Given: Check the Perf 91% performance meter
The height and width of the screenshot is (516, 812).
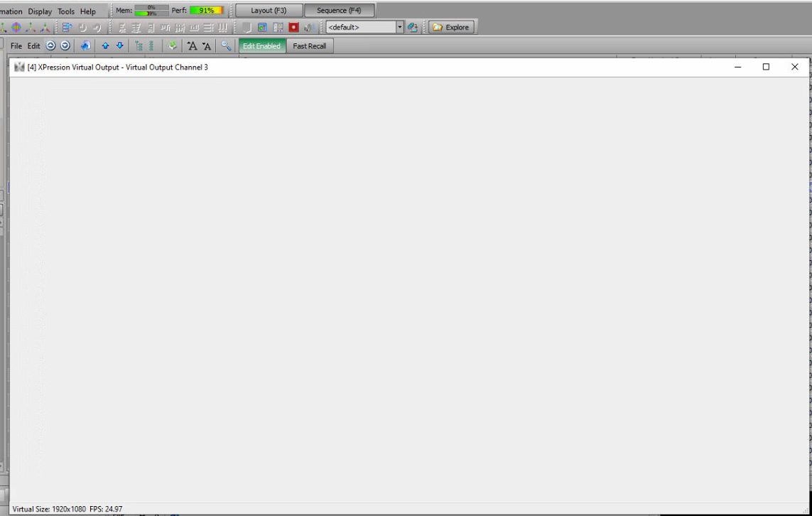Looking at the screenshot, I should pos(207,10).
